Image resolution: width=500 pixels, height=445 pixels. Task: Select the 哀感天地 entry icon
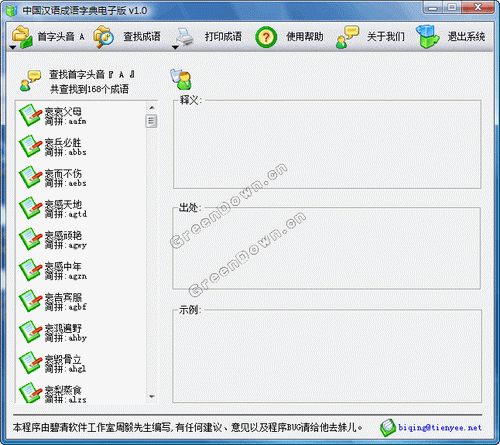click(x=30, y=208)
